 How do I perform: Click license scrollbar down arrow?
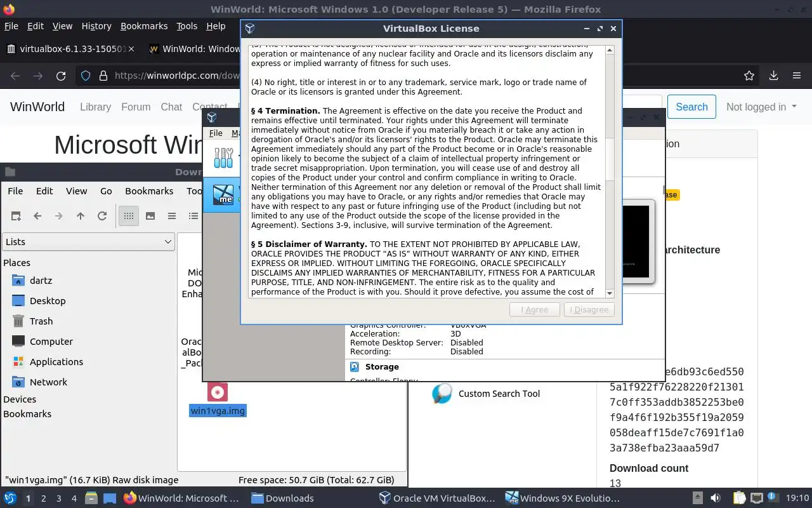tap(610, 293)
